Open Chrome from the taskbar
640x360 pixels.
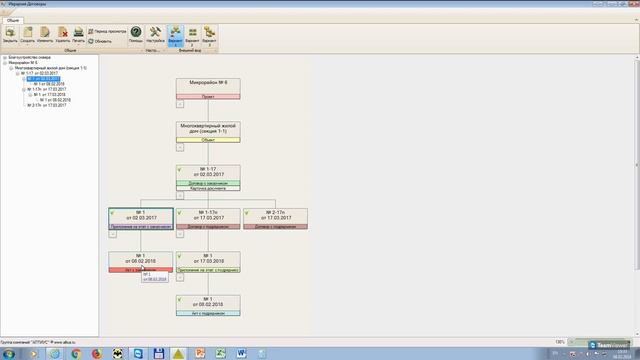[76, 353]
